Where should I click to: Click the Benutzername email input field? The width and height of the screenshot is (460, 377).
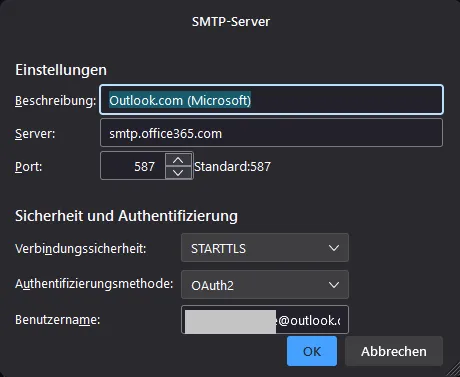click(265, 320)
